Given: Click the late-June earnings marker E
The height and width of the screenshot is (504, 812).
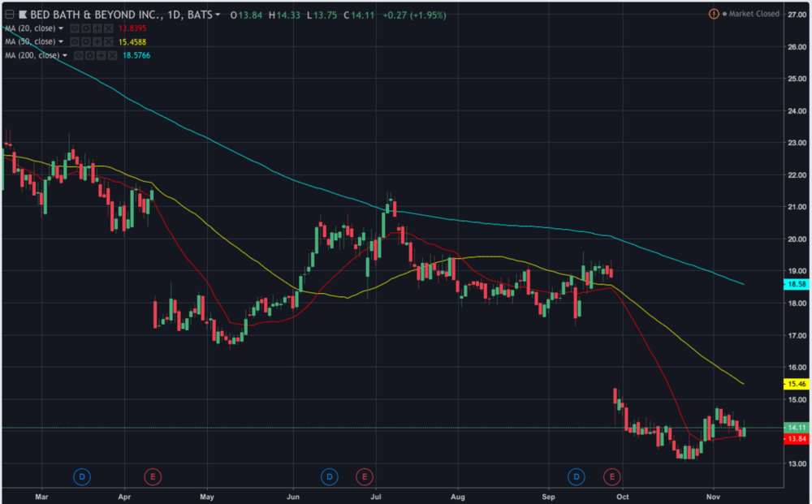Looking at the screenshot, I should [x=365, y=476].
